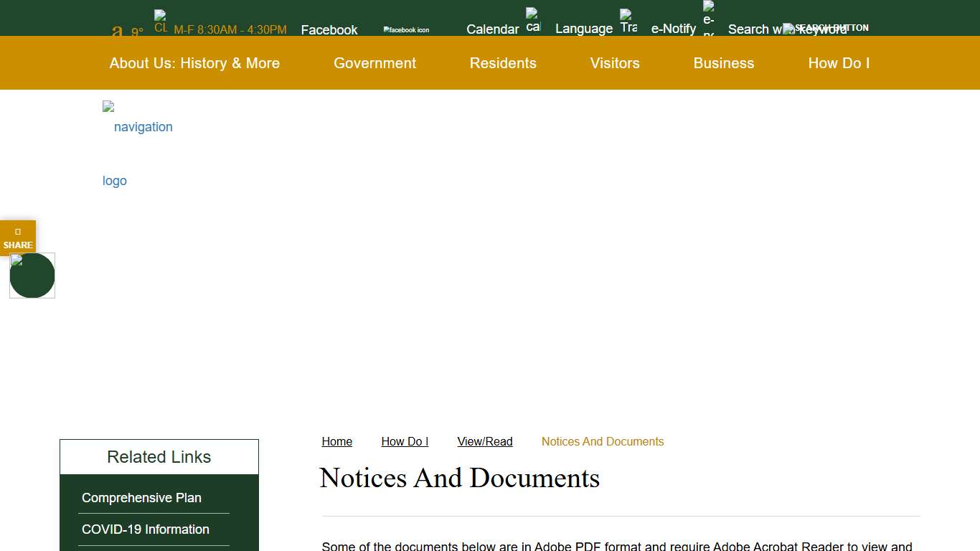Expand the Residents menu
Image resolution: width=980 pixels, height=551 pixels.
[503, 63]
